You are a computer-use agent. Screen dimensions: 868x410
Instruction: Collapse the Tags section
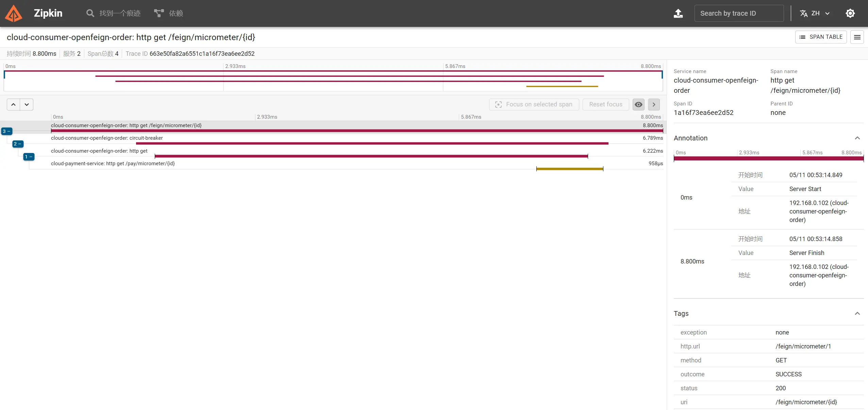click(857, 313)
